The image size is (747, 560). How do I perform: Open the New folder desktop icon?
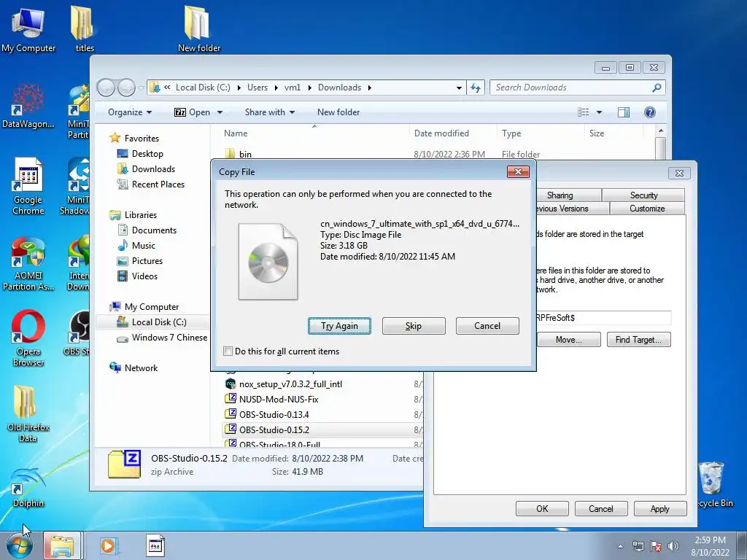click(198, 30)
